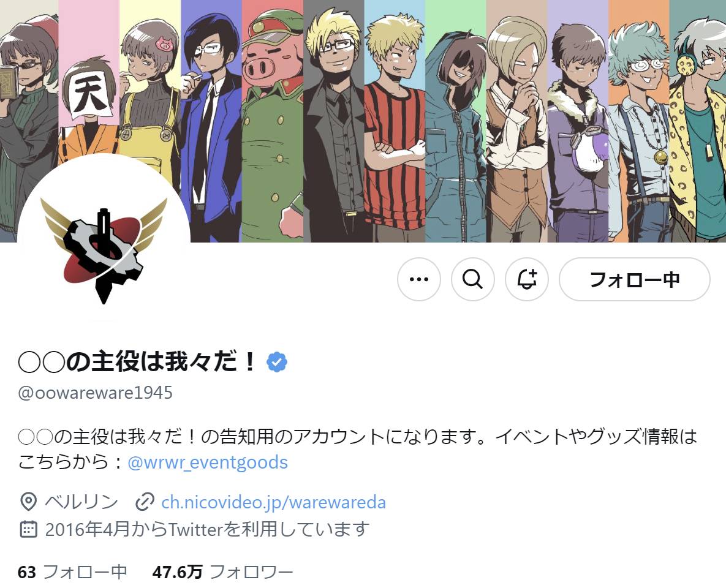Screen dimensions: 726x588
Task: Open the three-dot more options menu
Action: [x=418, y=279]
